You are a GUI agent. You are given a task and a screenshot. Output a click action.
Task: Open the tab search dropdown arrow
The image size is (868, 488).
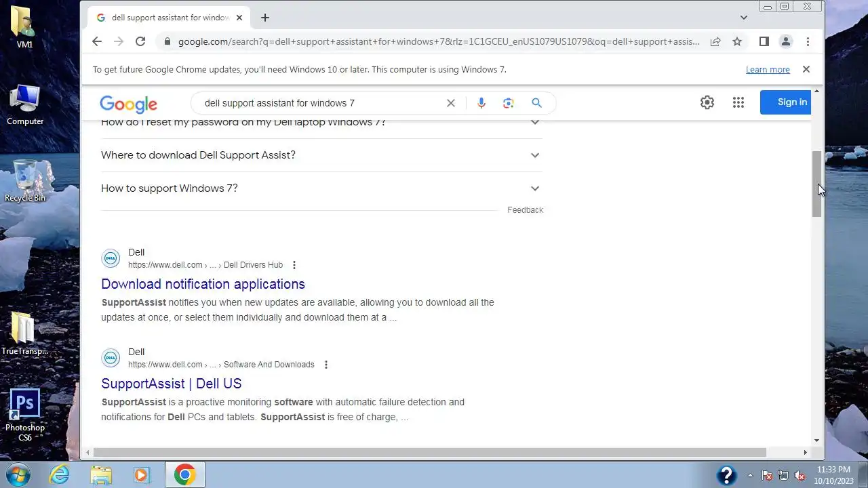(x=744, y=18)
